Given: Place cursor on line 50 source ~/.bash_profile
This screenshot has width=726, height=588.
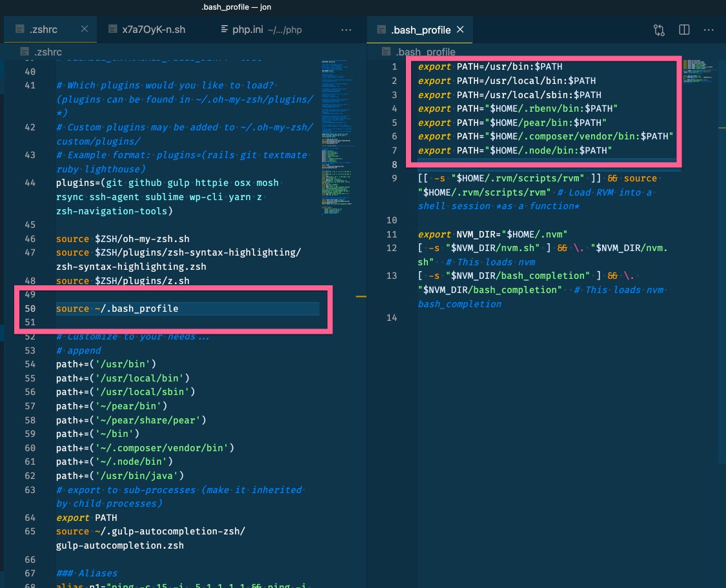Looking at the screenshot, I should pos(117,309).
